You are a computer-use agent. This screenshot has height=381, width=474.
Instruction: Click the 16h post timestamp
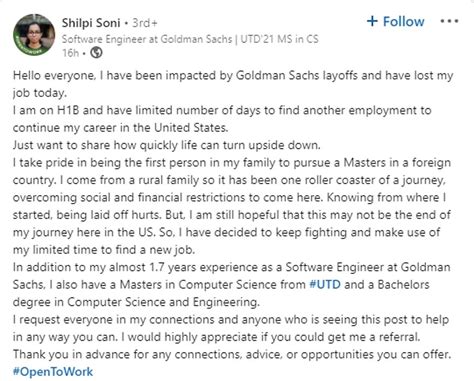70,53
